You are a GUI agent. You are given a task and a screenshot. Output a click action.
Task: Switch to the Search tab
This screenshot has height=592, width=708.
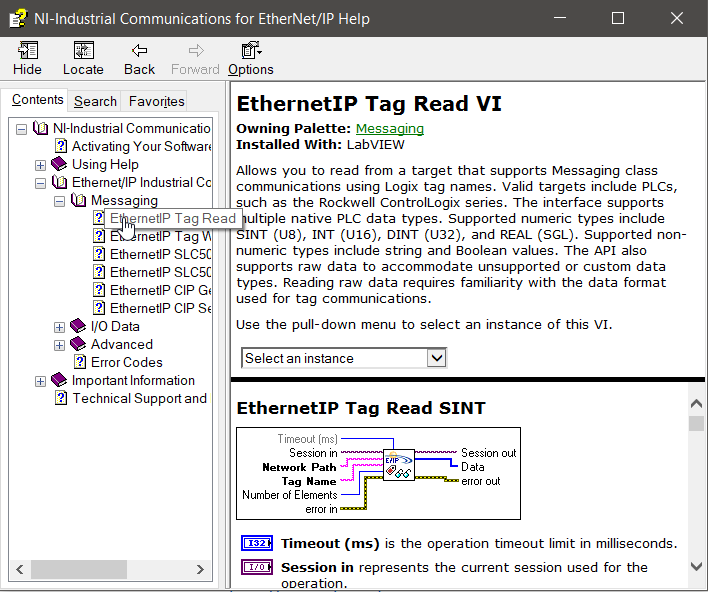[95, 102]
